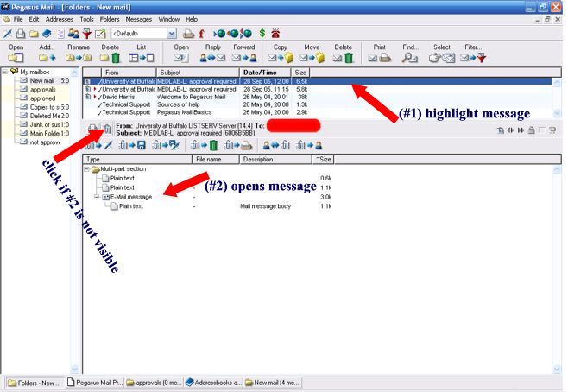Sort messages by the Size column header
The image size is (587, 392).
(300, 73)
